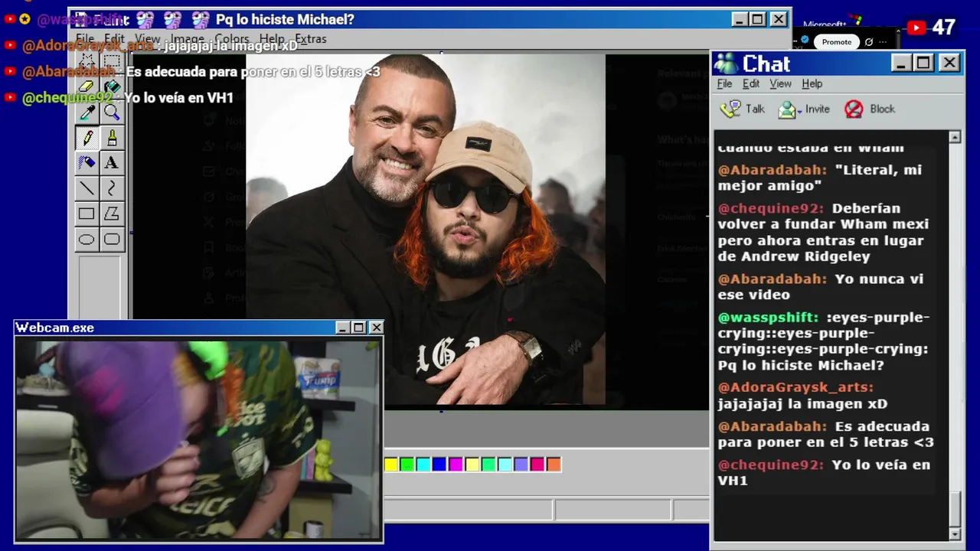This screenshot has width=980, height=551.
Task: Pick the crimson pink color swatch
Action: pyautogui.click(x=537, y=465)
